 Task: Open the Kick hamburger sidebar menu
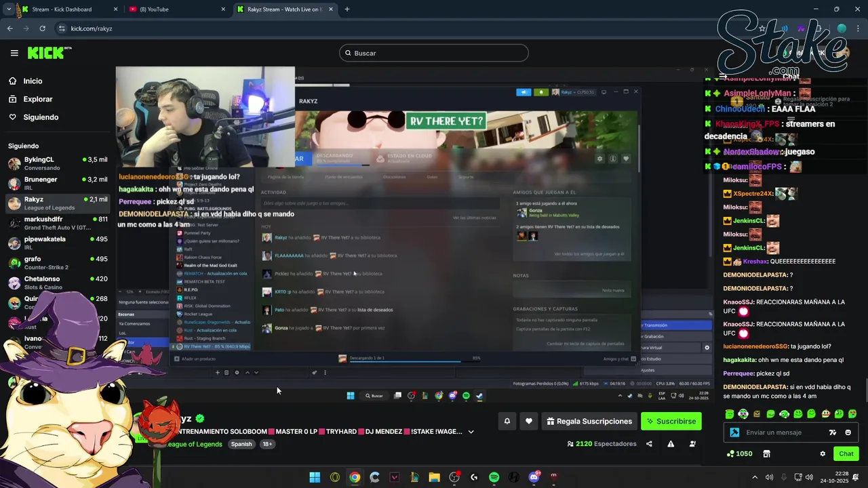coord(14,53)
